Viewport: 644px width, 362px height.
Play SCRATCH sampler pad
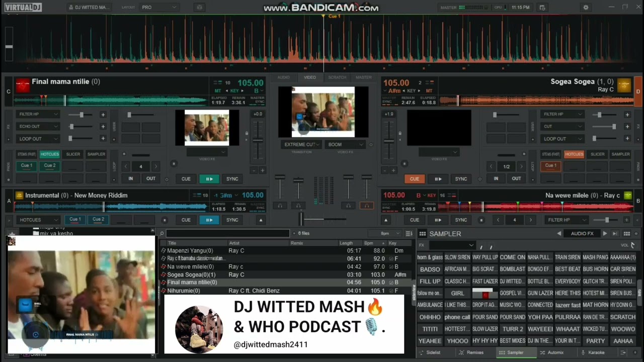[623, 317]
